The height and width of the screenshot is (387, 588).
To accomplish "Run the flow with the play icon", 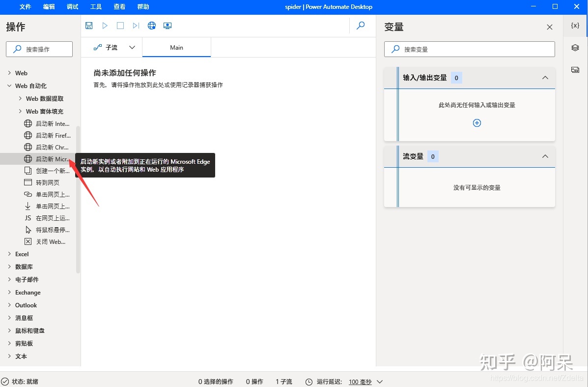I will 105,26.
